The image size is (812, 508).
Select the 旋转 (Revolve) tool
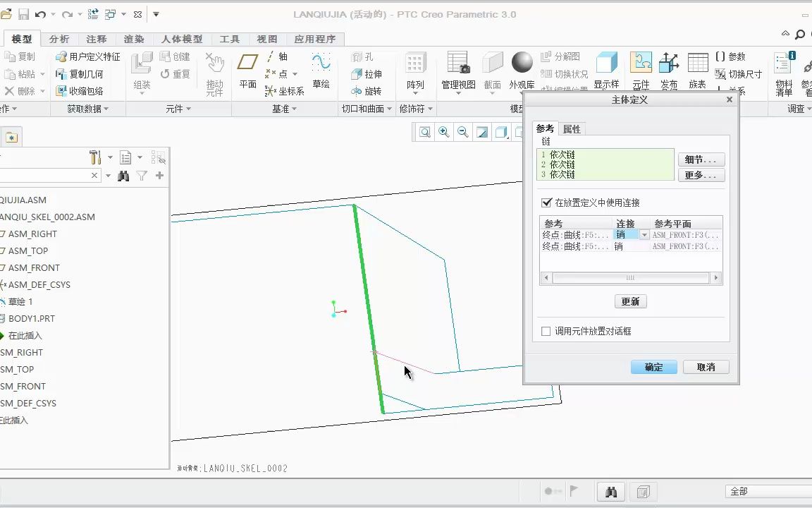click(x=366, y=90)
